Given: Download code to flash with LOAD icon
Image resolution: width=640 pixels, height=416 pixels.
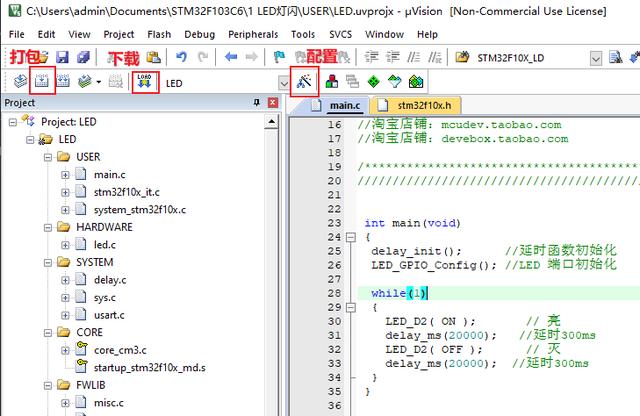Looking at the screenshot, I should [144, 82].
